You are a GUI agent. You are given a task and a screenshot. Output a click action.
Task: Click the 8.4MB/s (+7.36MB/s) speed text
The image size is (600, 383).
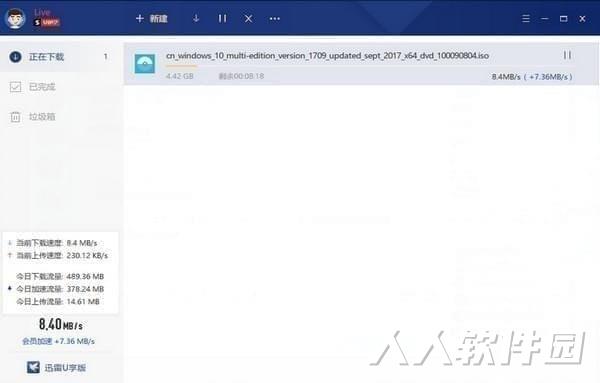tap(532, 77)
